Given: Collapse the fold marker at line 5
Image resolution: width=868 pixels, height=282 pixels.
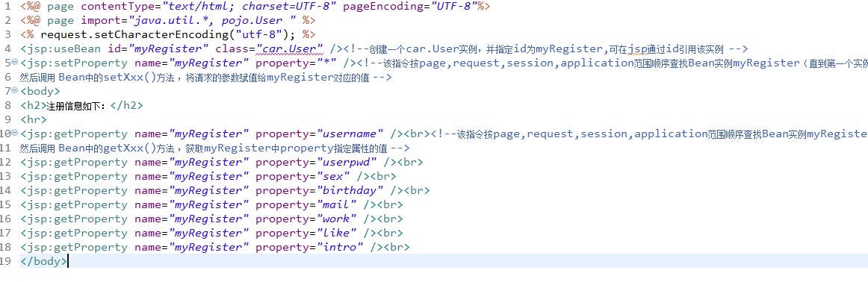Looking at the screenshot, I should 14,63.
